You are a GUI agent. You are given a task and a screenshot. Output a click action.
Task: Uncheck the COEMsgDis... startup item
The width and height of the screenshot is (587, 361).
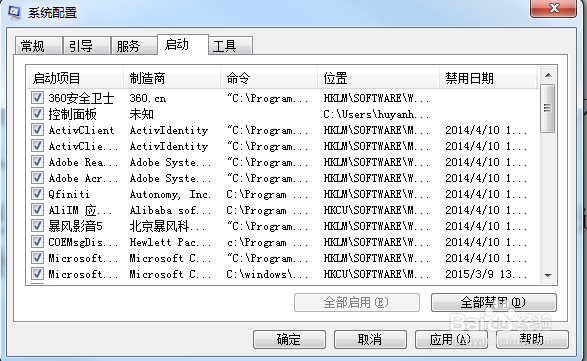(x=37, y=242)
